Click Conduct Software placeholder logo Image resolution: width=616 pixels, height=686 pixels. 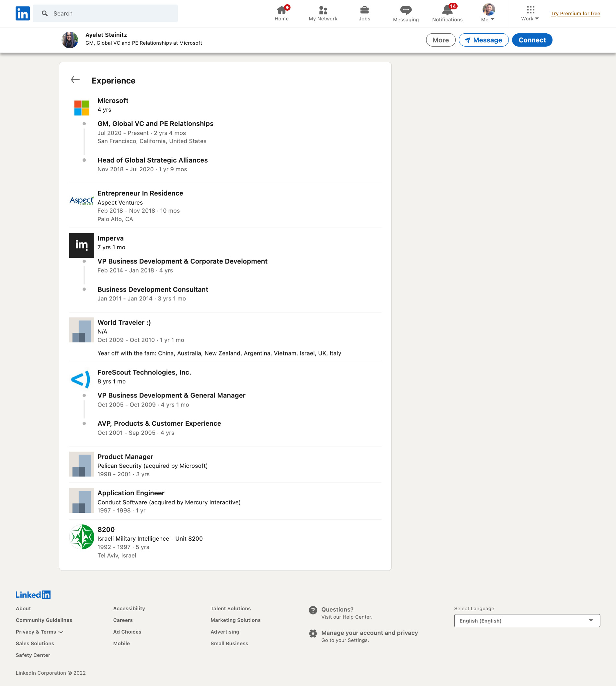point(82,500)
